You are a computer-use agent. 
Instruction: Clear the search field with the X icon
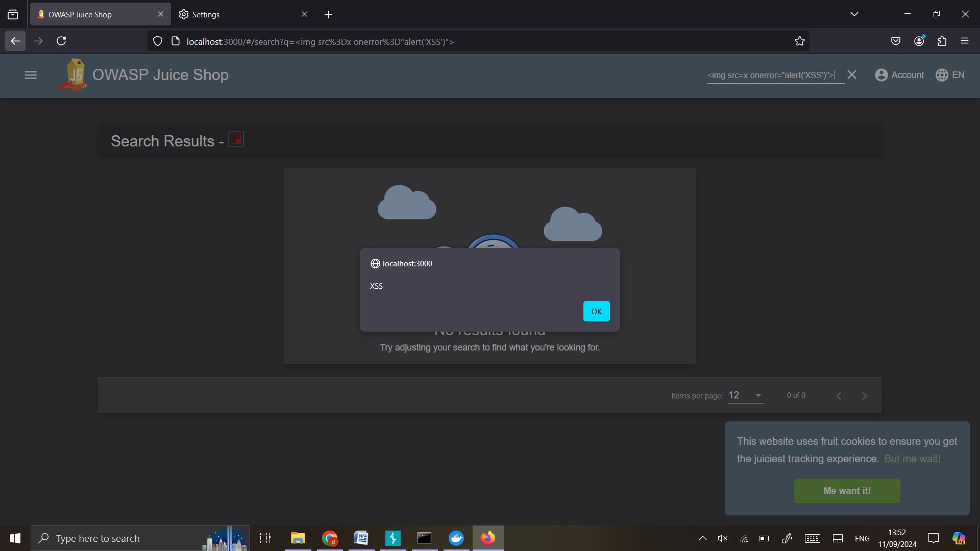[852, 75]
